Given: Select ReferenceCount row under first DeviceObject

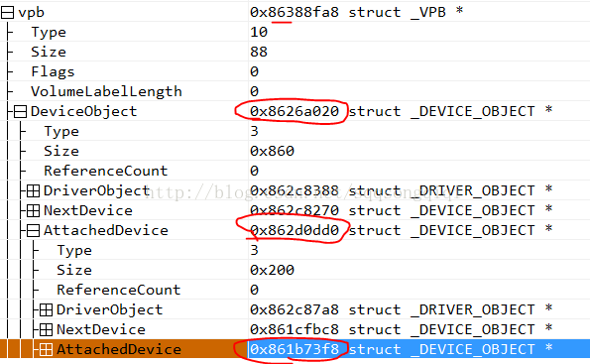Looking at the screenshot, I should [x=295, y=171].
